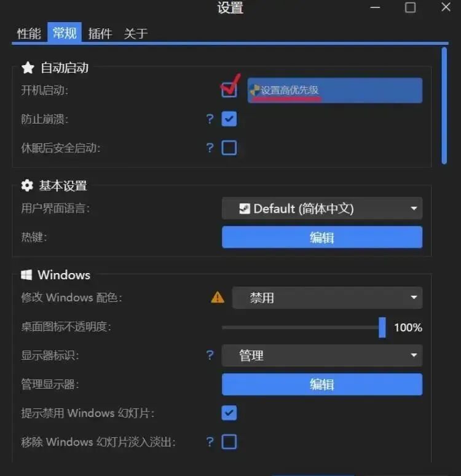Enable 休眠后安全启动 checkbox

pos(229,148)
